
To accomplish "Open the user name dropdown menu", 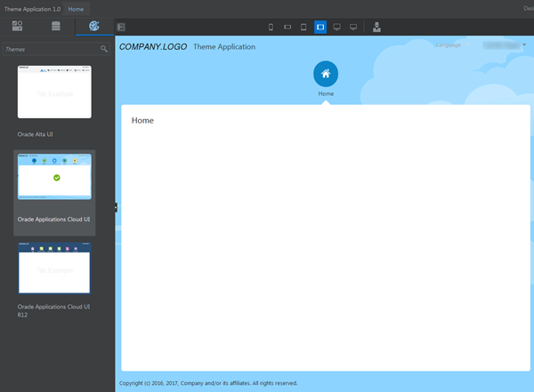I will [x=505, y=45].
